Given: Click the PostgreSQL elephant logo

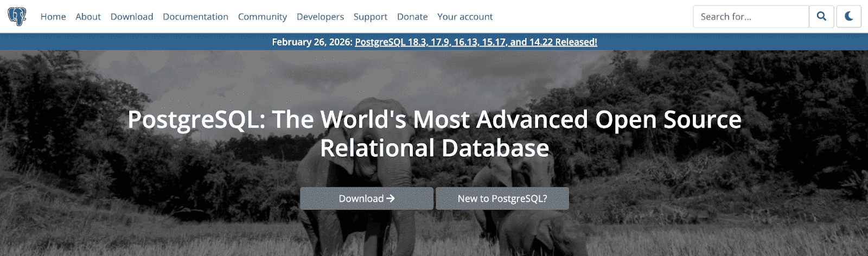Looking at the screenshot, I should pos(17,16).
